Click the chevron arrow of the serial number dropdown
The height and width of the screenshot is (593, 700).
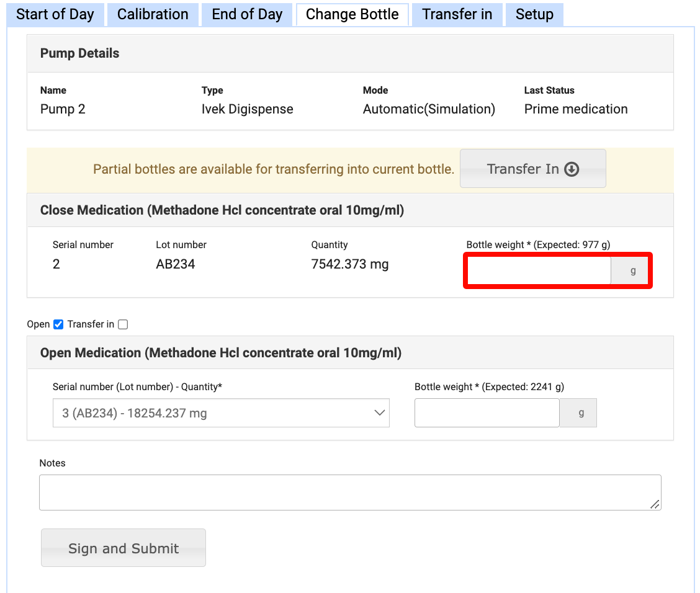(380, 413)
